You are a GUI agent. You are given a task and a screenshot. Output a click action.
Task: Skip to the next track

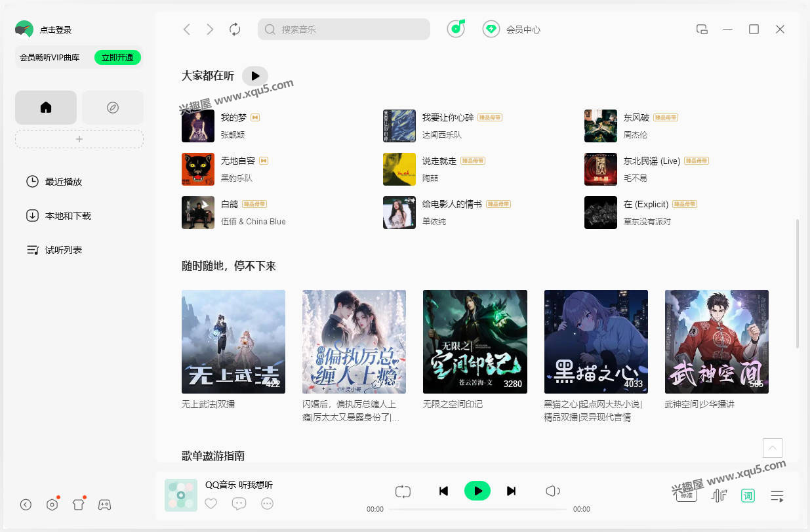click(512, 491)
